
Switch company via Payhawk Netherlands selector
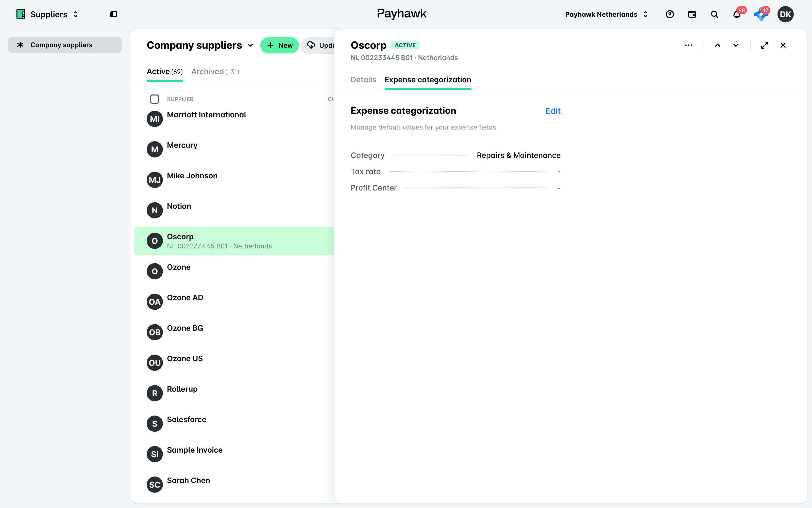[606, 14]
